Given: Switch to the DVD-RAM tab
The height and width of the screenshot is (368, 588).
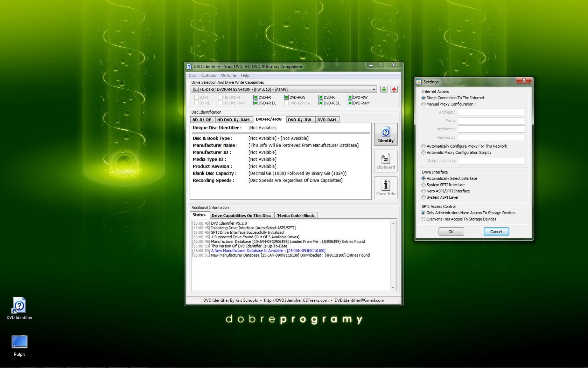Looking at the screenshot, I should (x=327, y=120).
